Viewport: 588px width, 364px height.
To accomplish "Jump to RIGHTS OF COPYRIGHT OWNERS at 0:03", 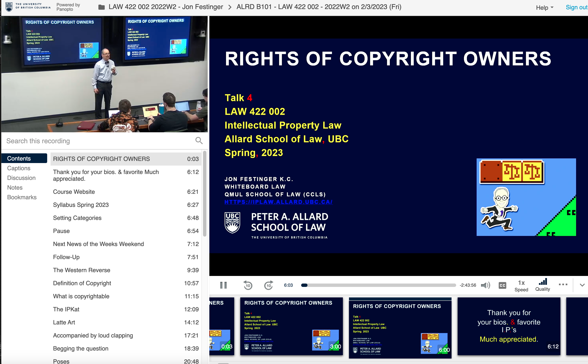I will point(126,159).
